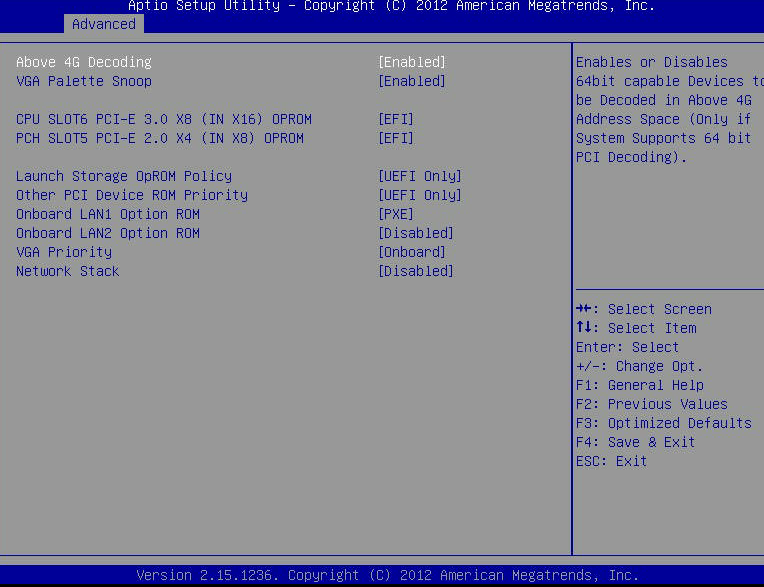Image resolution: width=764 pixels, height=587 pixels.
Task: Select Launch Storage OpROM Policy
Action: 124,176
